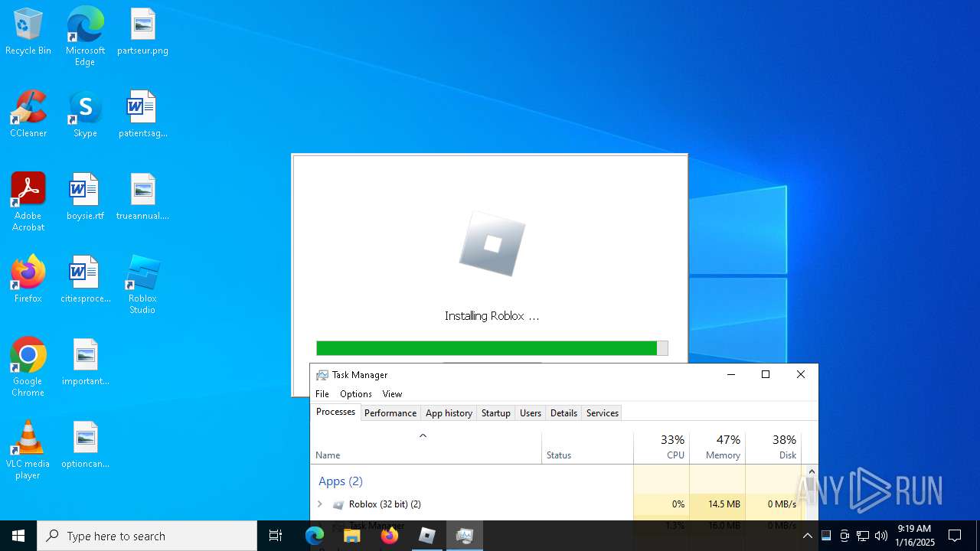Select the partseur.png file icon

142,32
